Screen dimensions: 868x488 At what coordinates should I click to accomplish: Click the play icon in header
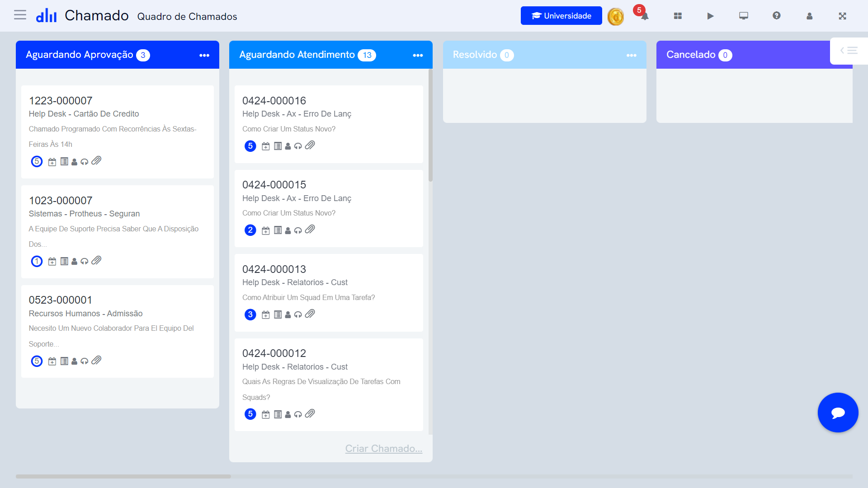coord(710,16)
